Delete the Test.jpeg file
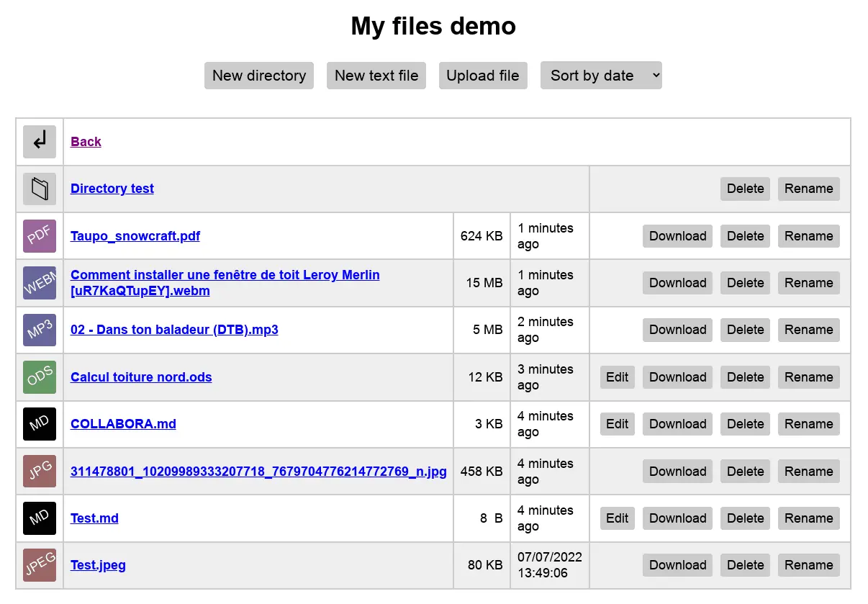 745,565
